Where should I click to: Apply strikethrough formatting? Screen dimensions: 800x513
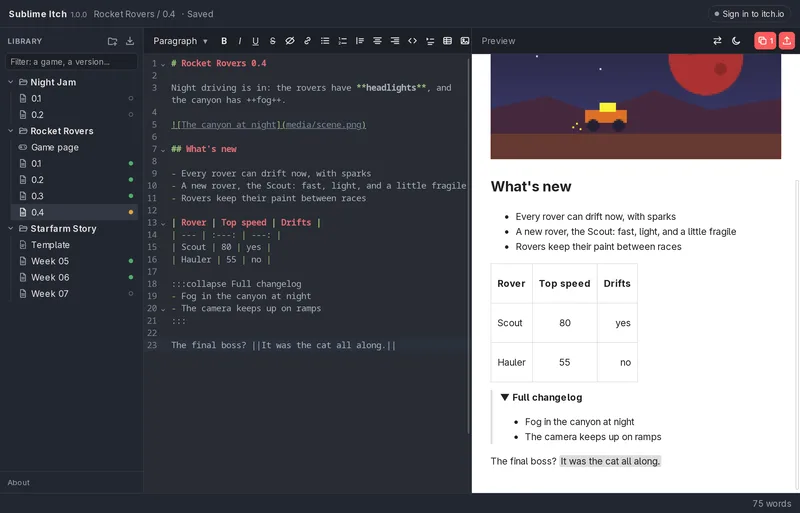[272, 41]
